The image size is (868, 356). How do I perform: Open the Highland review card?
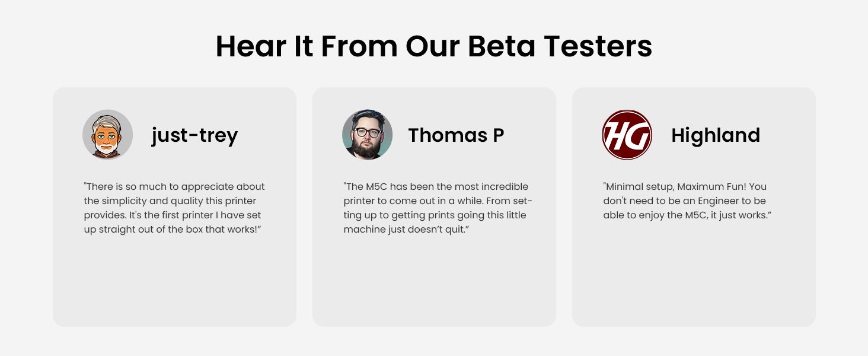pyautogui.click(x=694, y=207)
